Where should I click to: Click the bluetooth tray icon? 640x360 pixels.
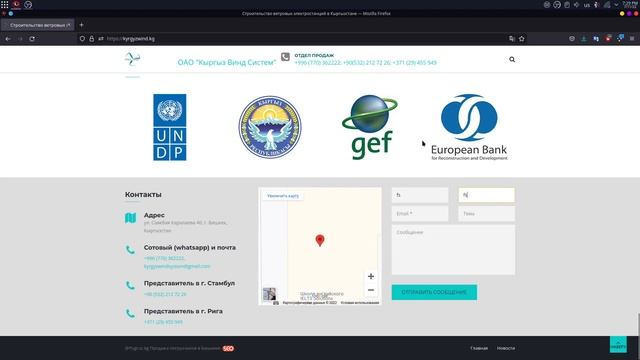(596, 4)
